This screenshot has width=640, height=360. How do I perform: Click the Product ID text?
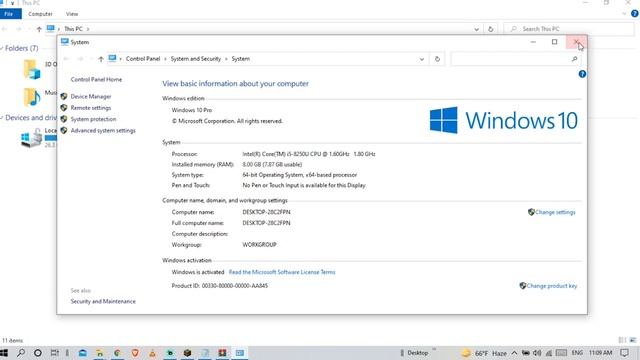[220, 286]
